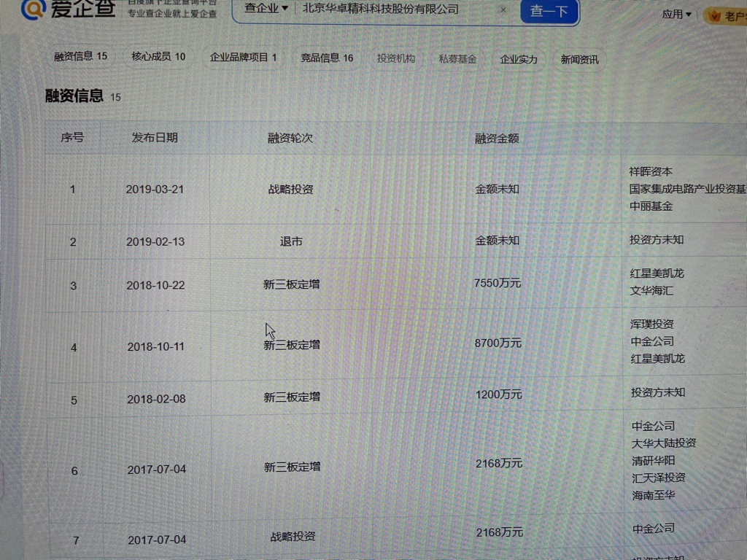Click 2168万元 amount in row 7
Viewport: 747px width, 560px height.
(x=499, y=532)
